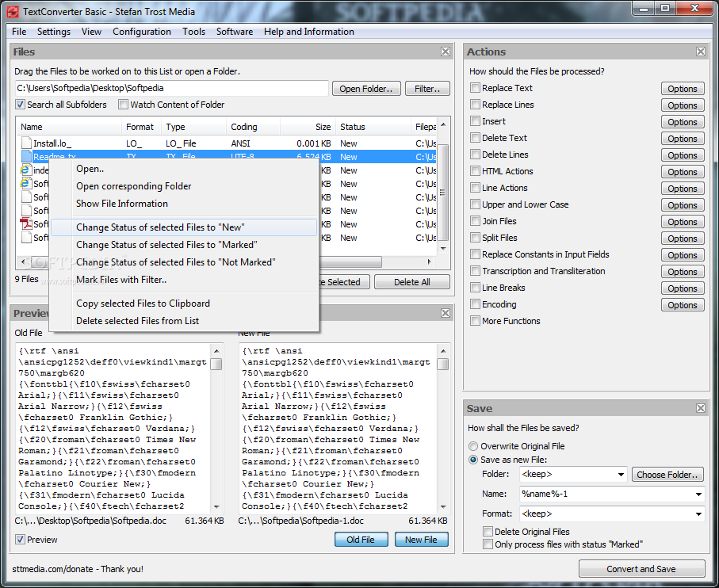Close the Actions panel with its X icon

(x=701, y=52)
